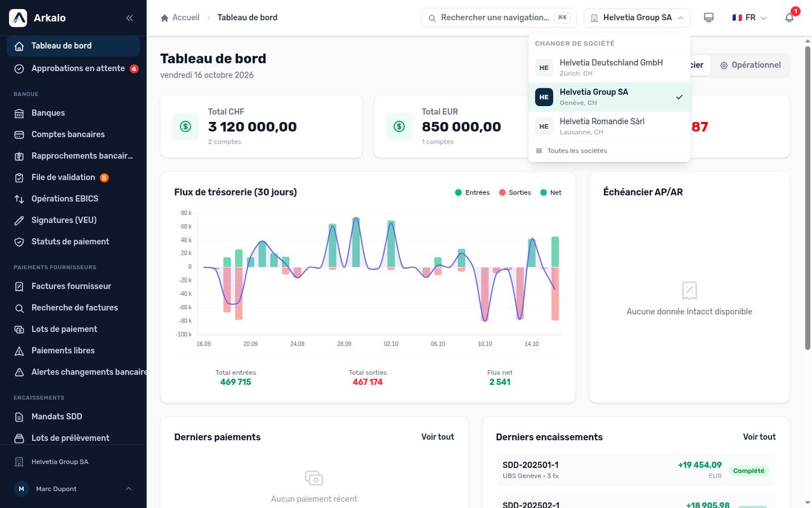812x508 pixels.
Task: Toggle Net series in chart legend
Action: tap(551, 192)
